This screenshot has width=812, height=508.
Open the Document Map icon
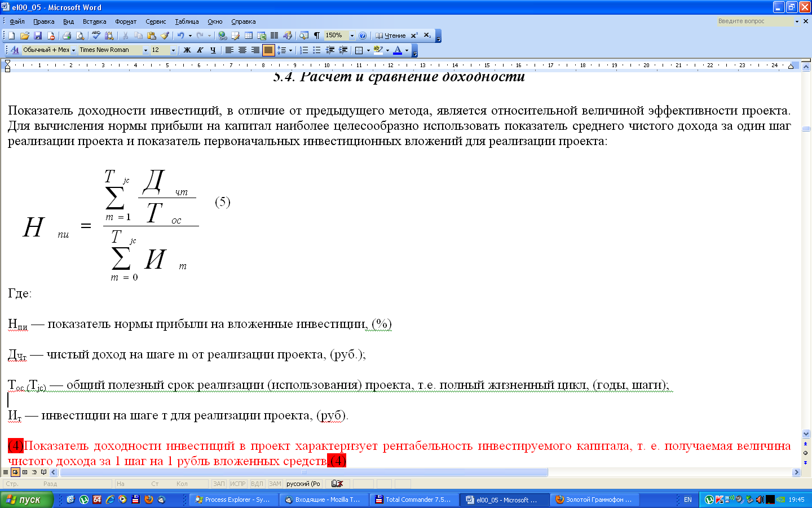[x=304, y=36]
